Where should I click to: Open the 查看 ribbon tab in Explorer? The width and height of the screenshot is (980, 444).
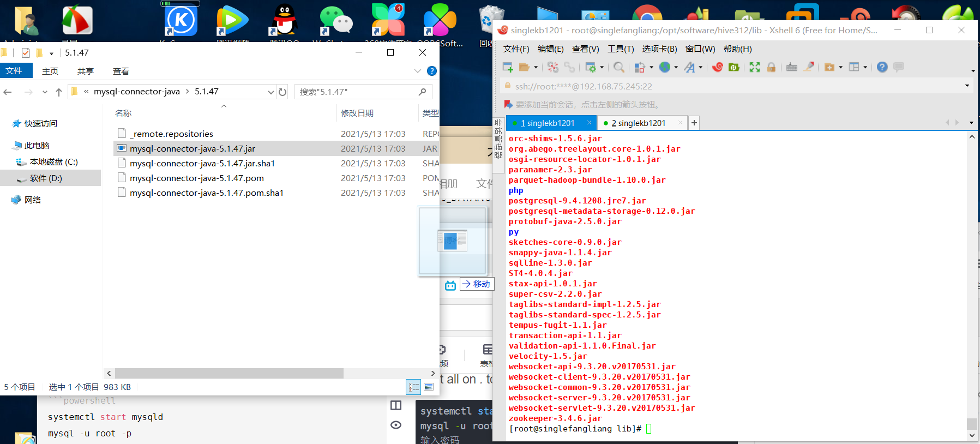[121, 71]
